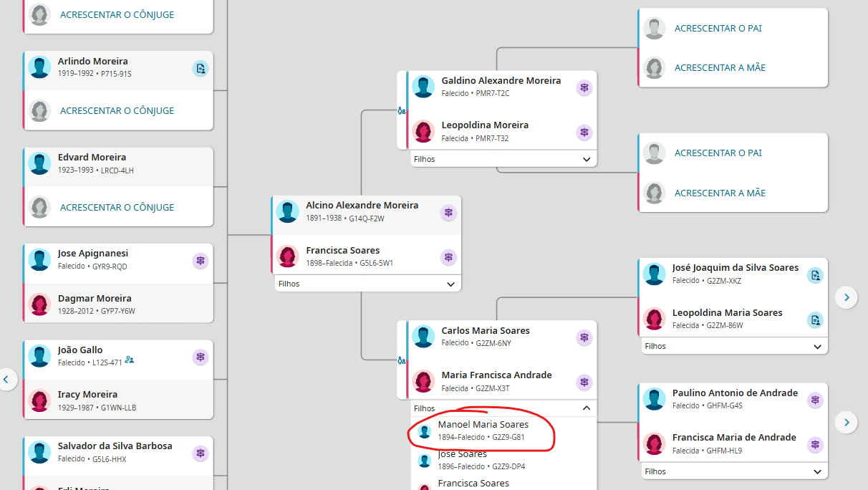Click the small people icon next to João Gallo's ID
Viewport: 868px width, 490px height.
(130, 360)
